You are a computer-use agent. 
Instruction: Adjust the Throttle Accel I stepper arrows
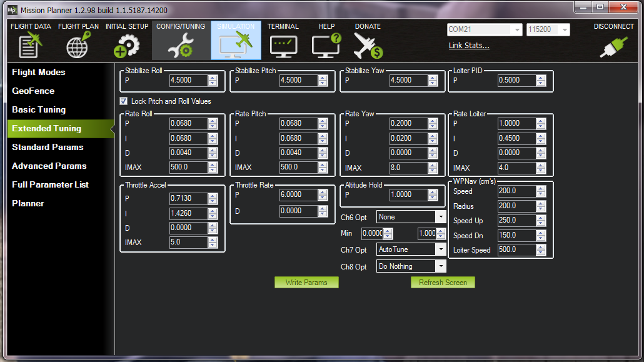(x=213, y=213)
